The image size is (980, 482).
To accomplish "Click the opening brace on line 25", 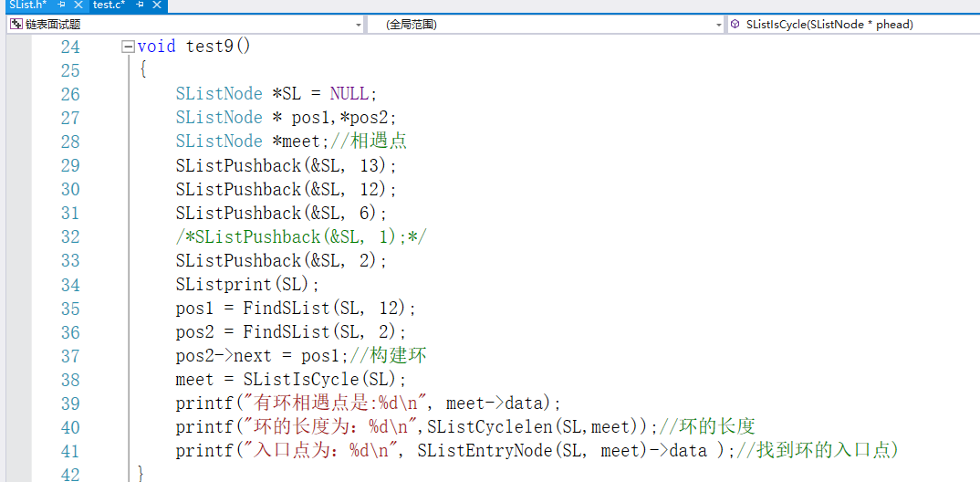I will (144, 70).
